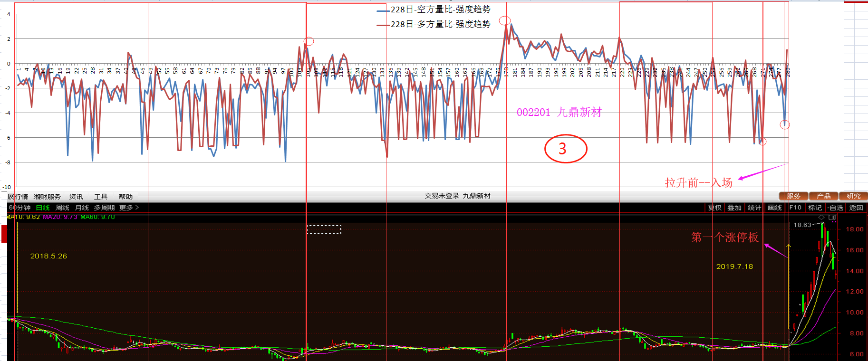Click the 返回 back button

coord(856,208)
